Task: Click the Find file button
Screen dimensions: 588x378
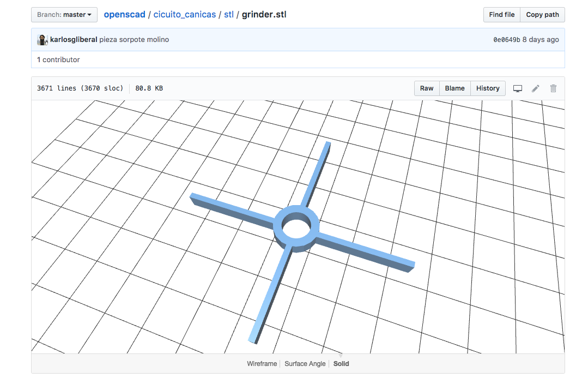Action: [501, 15]
